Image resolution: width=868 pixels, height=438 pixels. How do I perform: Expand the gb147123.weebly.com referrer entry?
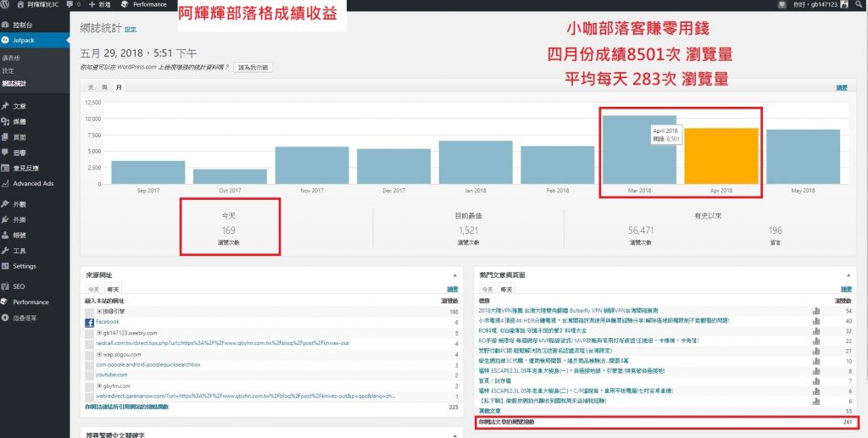point(100,333)
